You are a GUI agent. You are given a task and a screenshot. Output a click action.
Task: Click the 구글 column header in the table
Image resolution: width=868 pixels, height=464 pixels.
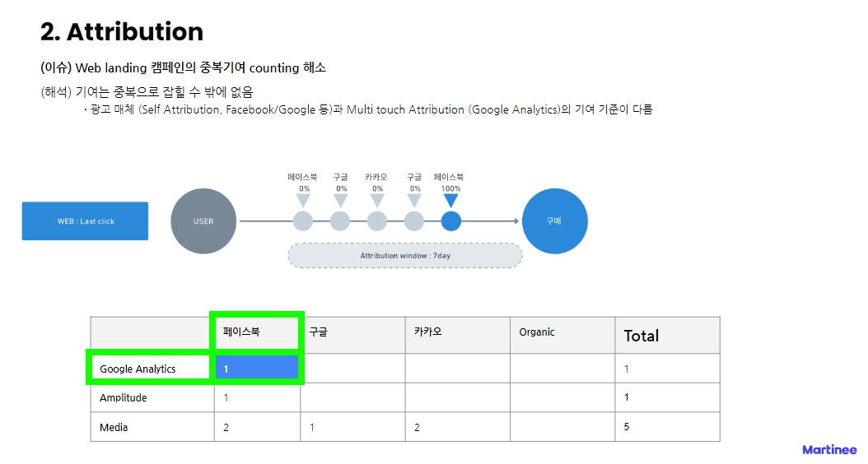click(352, 335)
